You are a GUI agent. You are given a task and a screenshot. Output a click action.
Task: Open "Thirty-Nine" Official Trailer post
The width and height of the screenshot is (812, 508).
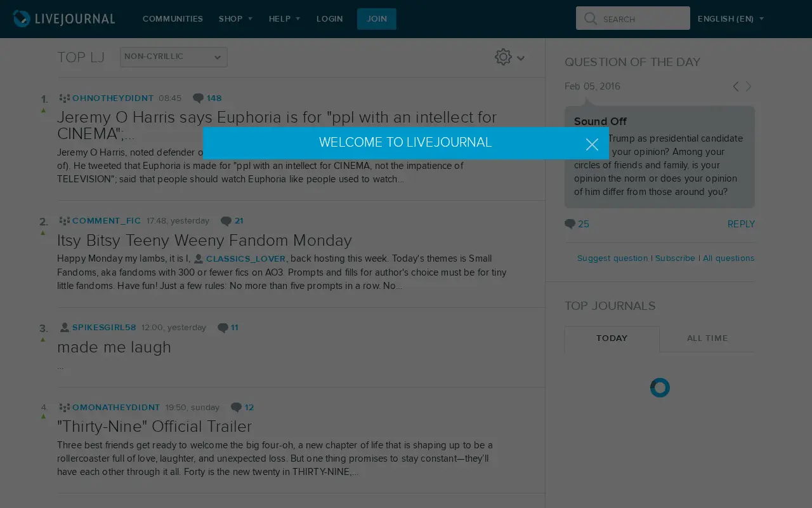(154, 427)
